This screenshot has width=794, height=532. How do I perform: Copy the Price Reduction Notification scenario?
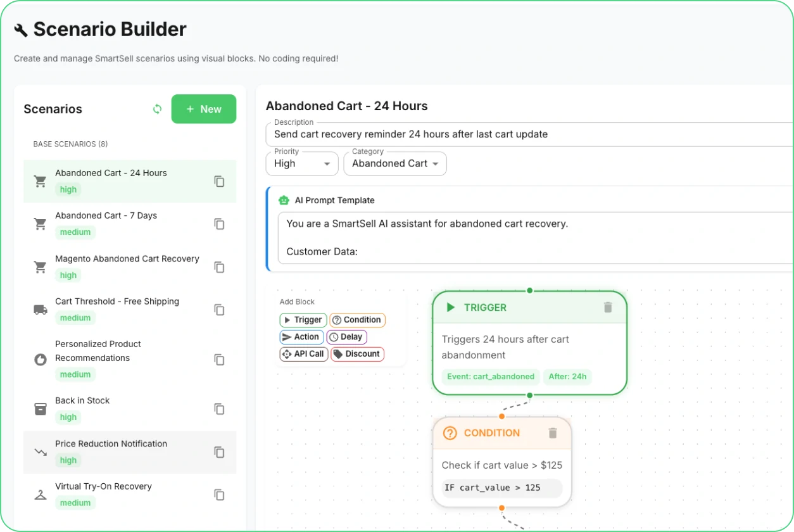click(219, 452)
